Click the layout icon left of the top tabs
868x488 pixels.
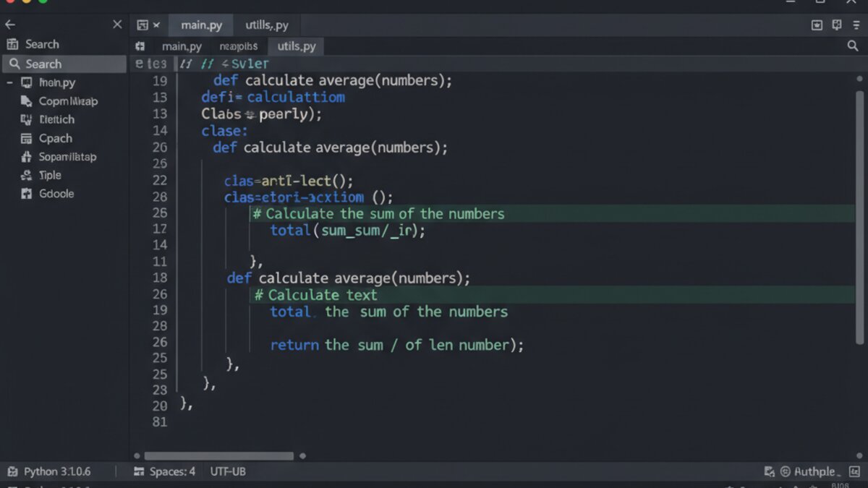[142, 25]
